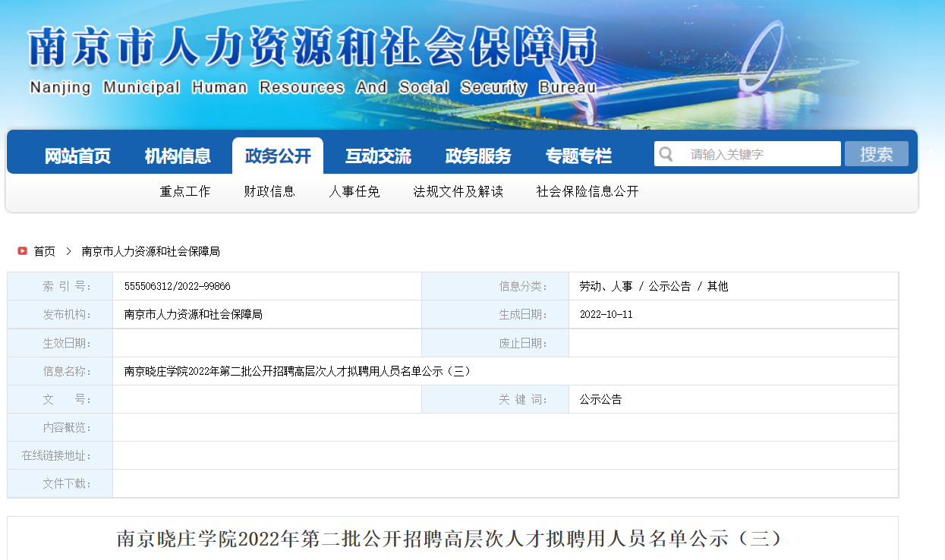Open the 机构信息 tab

click(178, 156)
